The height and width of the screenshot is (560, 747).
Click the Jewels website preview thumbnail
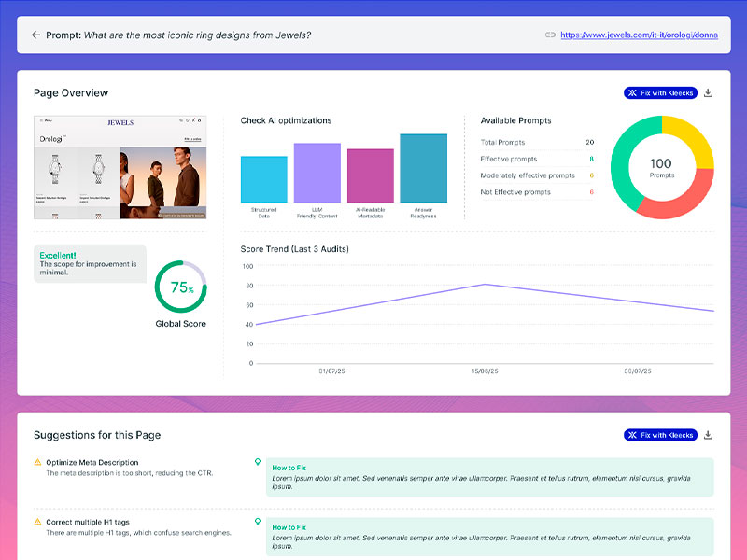pos(121,166)
